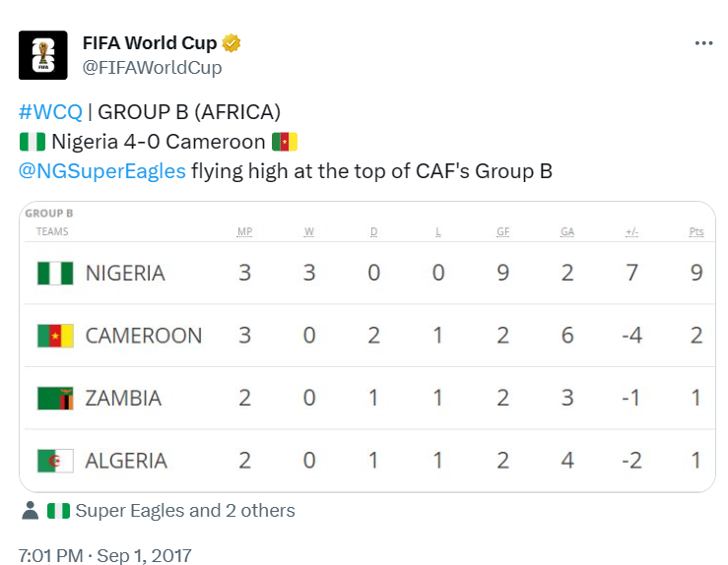Open the Group B standings image
The height and width of the screenshot is (565, 728).
tap(366, 346)
